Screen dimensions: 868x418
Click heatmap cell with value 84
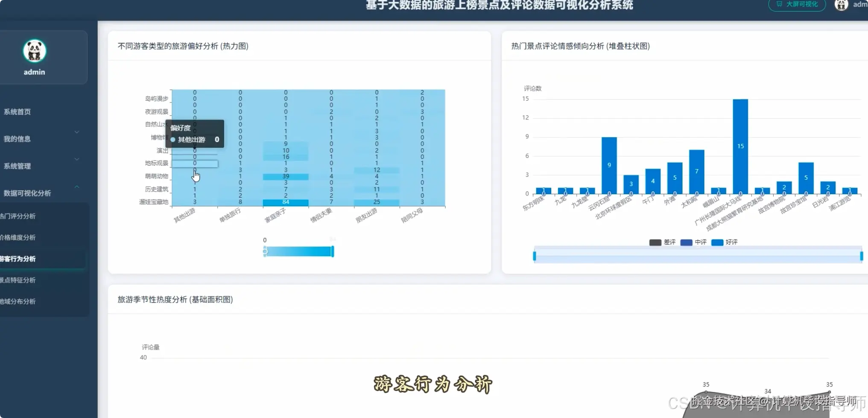[x=286, y=202]
